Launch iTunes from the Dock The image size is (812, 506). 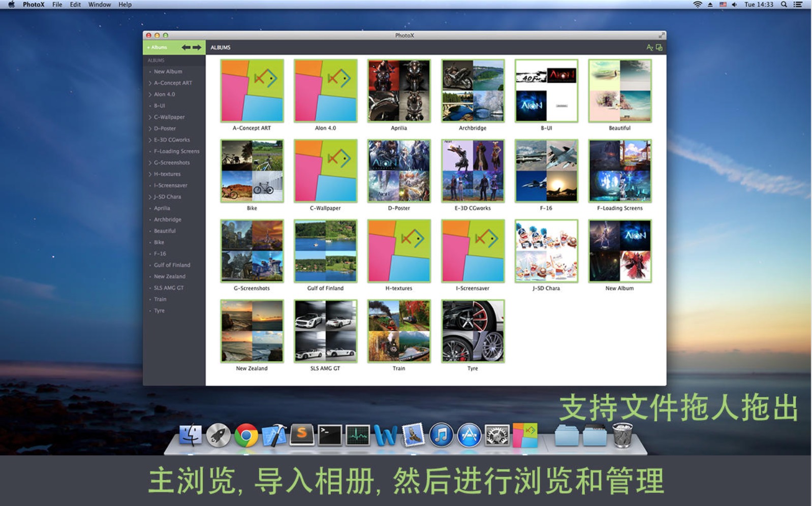[x=441, y=435]
